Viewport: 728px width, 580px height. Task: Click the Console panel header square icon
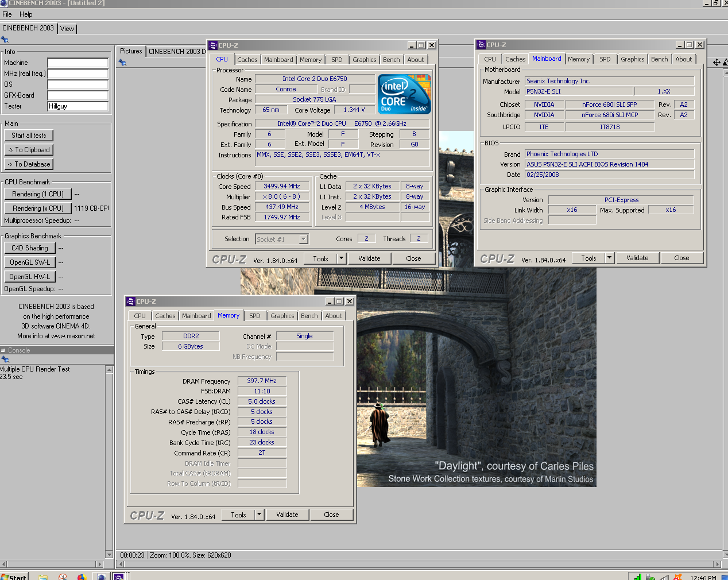click(x=3, y=350)
